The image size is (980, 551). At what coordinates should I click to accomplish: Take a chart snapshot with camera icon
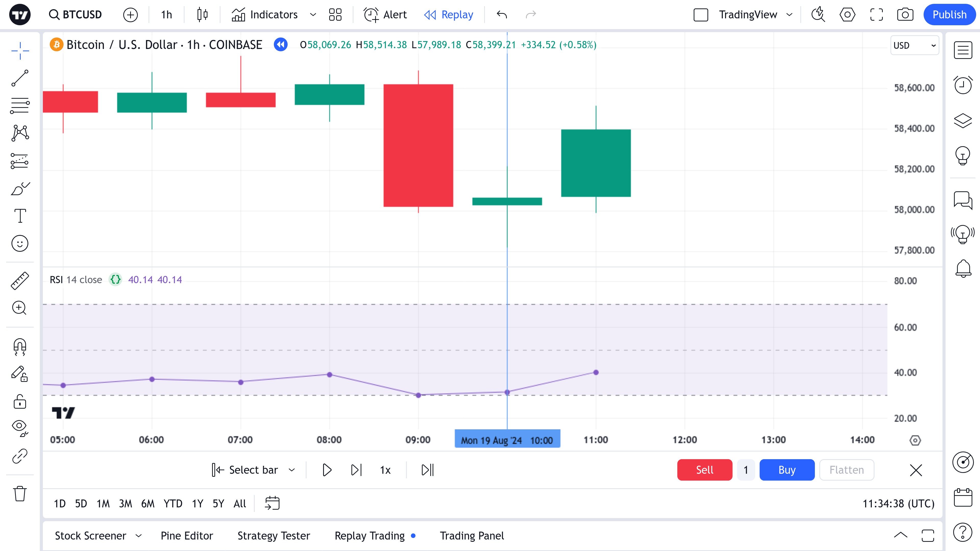coord(905,15)
